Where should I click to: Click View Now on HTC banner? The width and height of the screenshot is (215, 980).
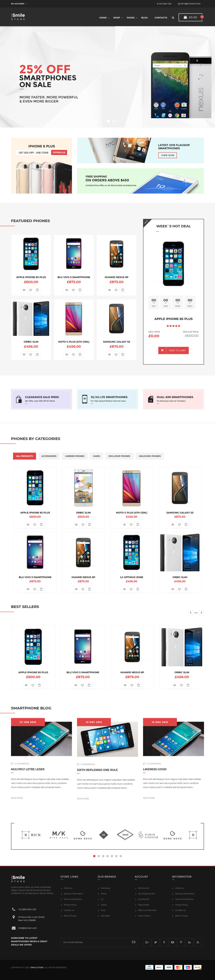tap(167, 155)
